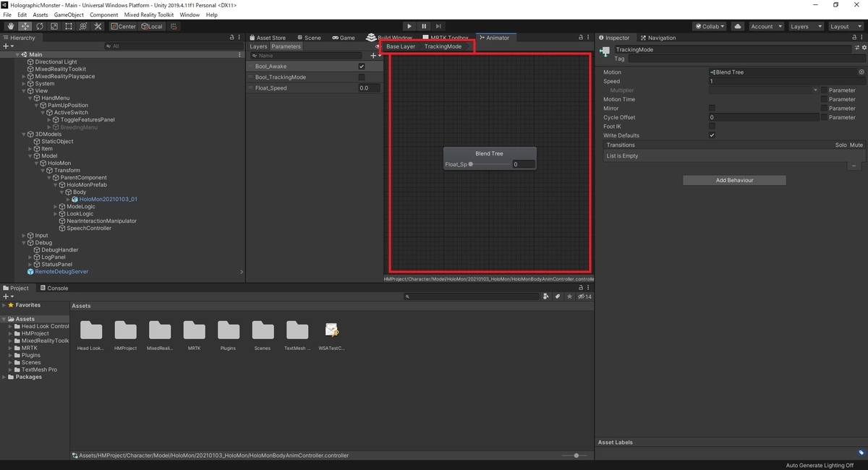Switch to the Asset Store tab
The height and width of the screenshot is (470, 868).
(268, 38)
